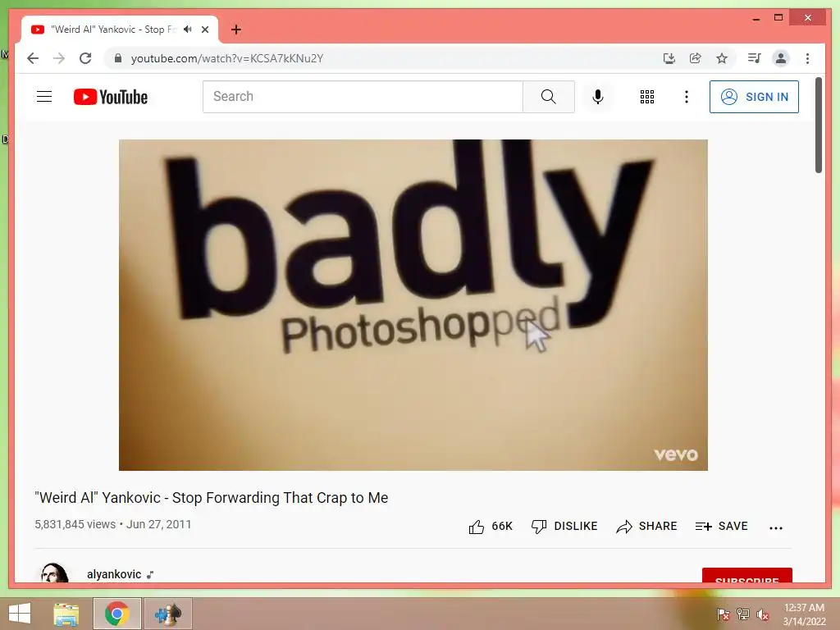This screenshot has width=840, height=630.
Task: Open File Explorer from taskbar
Action: pos(66,614)
